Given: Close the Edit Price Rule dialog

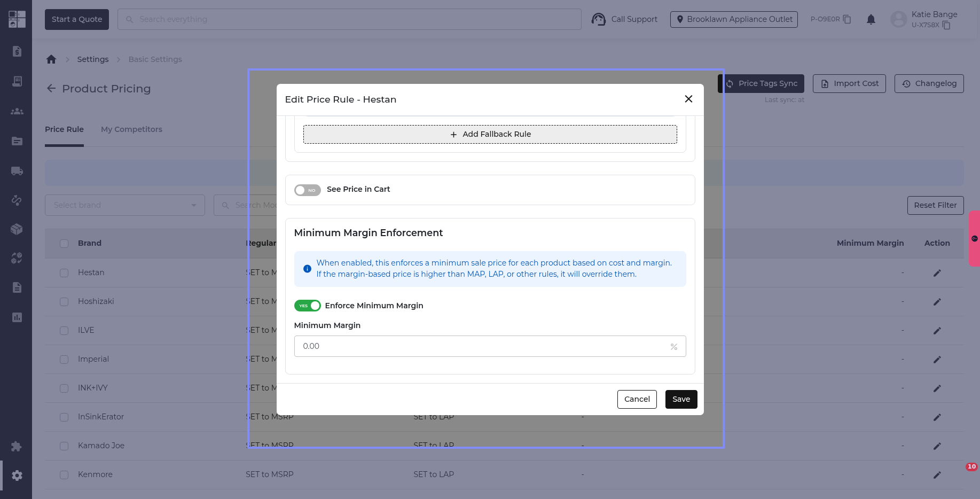Looking at the screenshot, I should pos(688,99).
